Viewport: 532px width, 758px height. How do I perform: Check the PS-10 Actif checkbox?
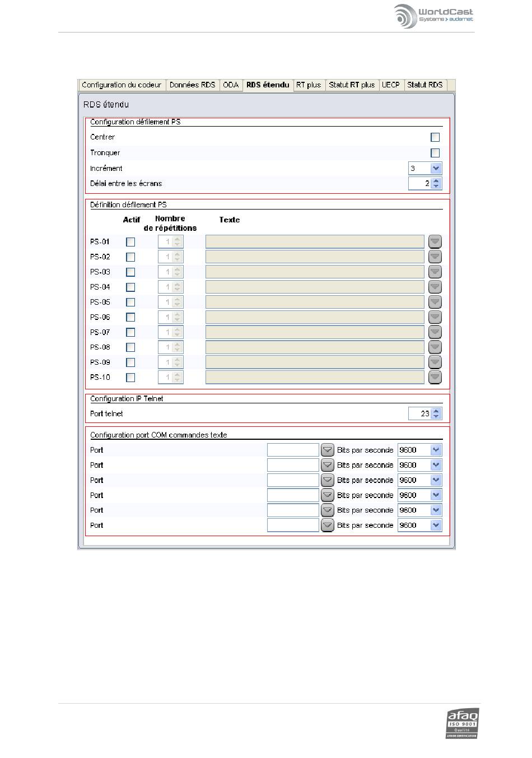pyautogui.click(x=130, y=378)
